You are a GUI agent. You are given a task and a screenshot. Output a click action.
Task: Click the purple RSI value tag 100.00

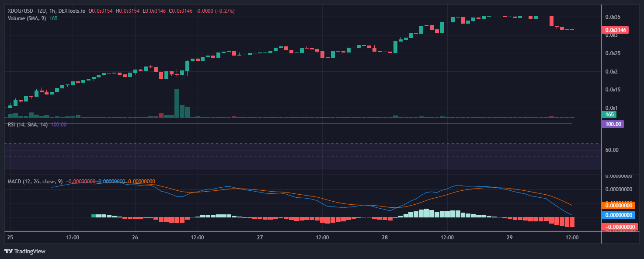[613, 124]
